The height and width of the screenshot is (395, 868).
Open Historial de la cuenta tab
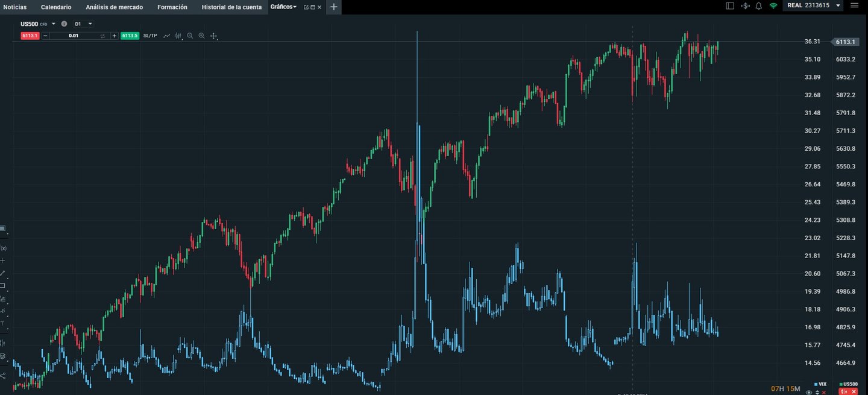click(x=231, y=7)
